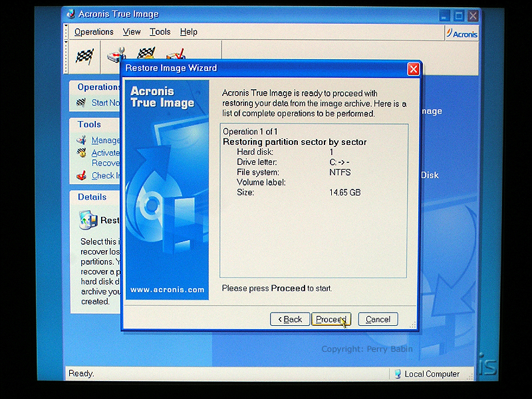The image size is (532, 399).
Task: Open the View menu
Action: coord(132,32)
